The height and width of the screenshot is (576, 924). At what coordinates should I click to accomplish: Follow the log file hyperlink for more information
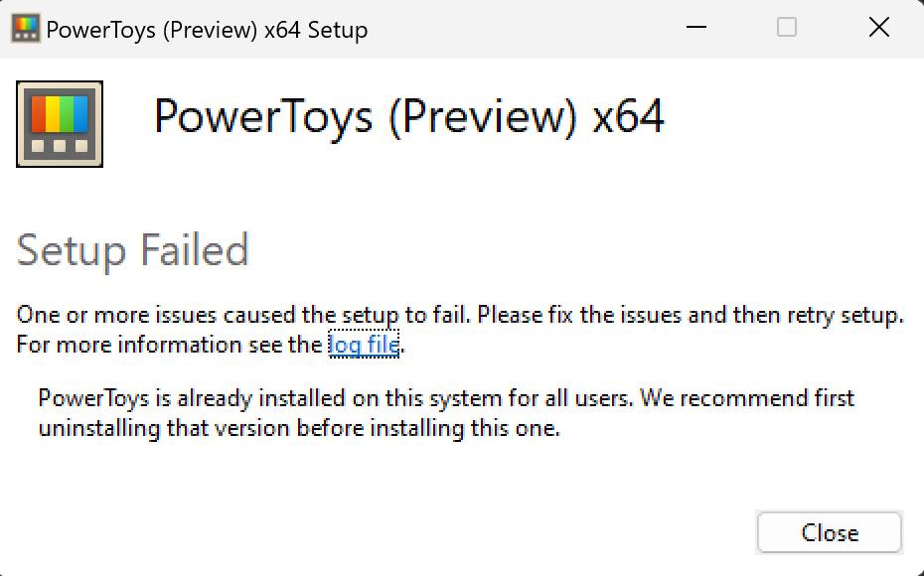click(363, 345)
